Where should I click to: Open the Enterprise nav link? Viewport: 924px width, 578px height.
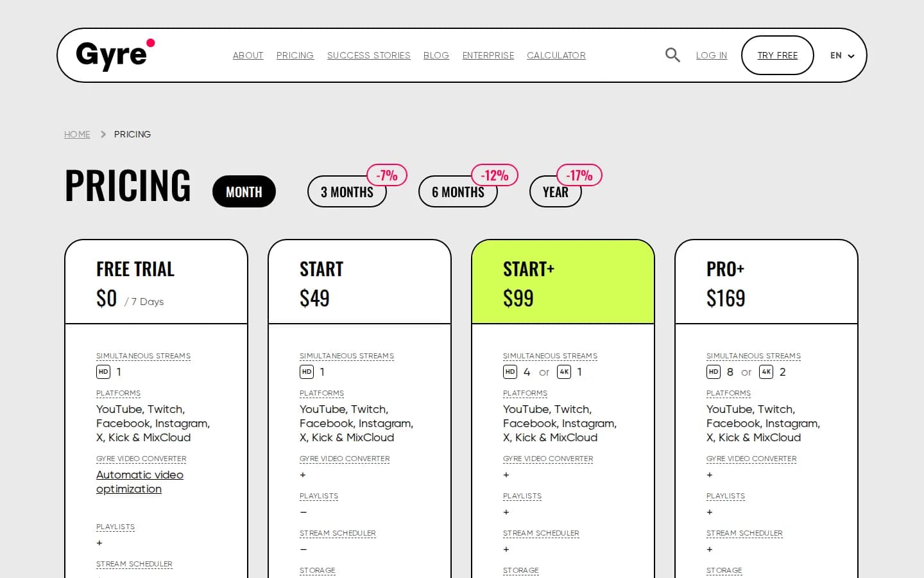[x=488, y=55]
